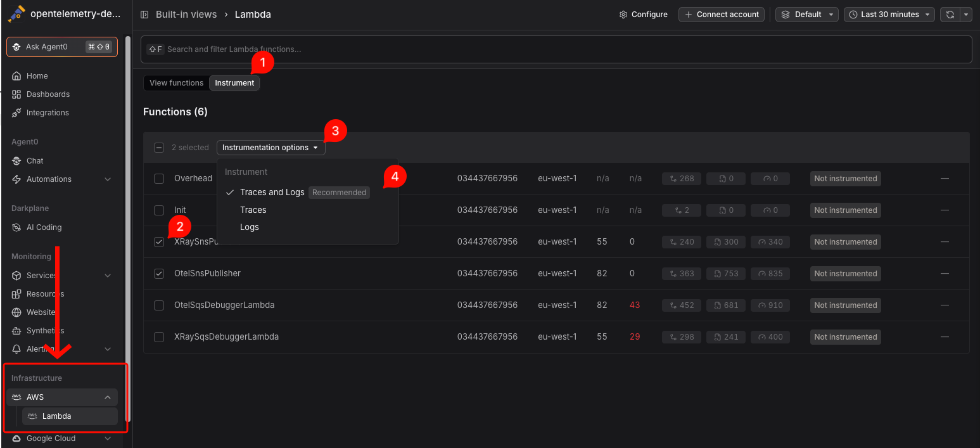Switch to the View functions tab

176,83
